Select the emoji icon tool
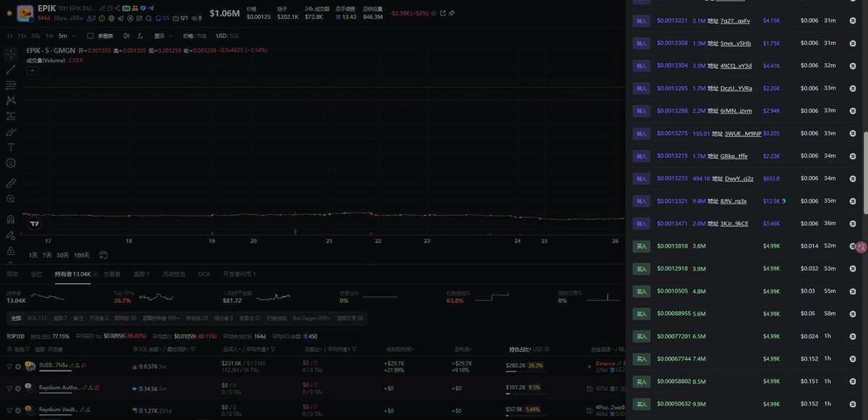This screenshot has width=868, height=420. [11, 162]
